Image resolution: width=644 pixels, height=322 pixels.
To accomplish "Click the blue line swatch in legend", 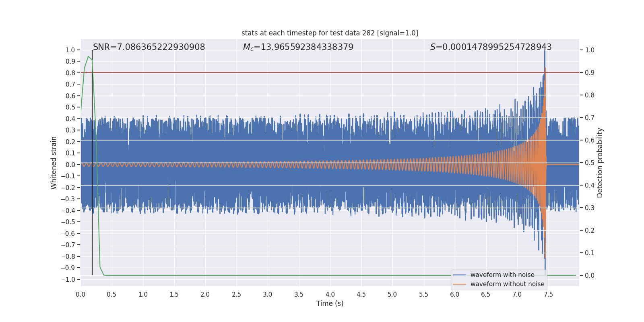I will (459, 275).
